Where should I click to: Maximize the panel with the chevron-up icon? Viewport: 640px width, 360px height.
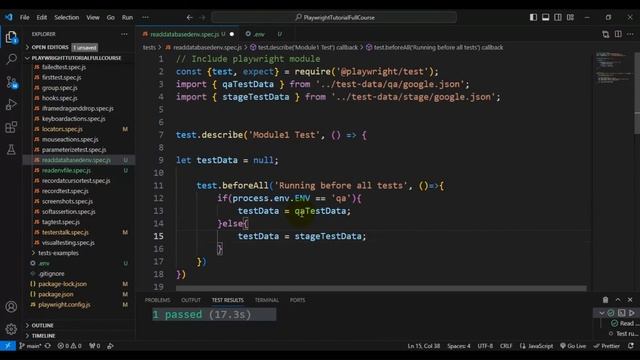(618, 300)
